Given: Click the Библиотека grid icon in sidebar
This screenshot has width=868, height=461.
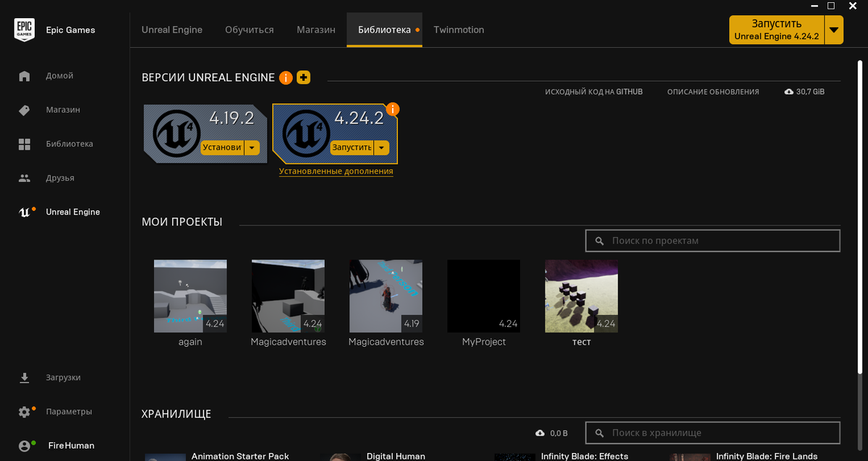Looking at the screenshot, I should coord(25,144).
